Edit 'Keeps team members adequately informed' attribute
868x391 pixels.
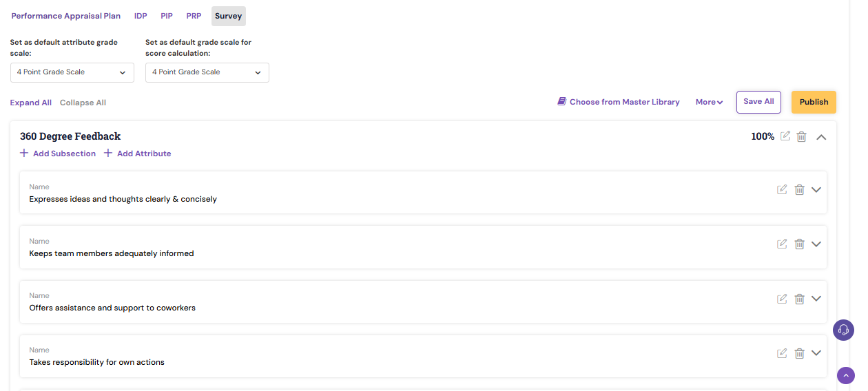782,244
